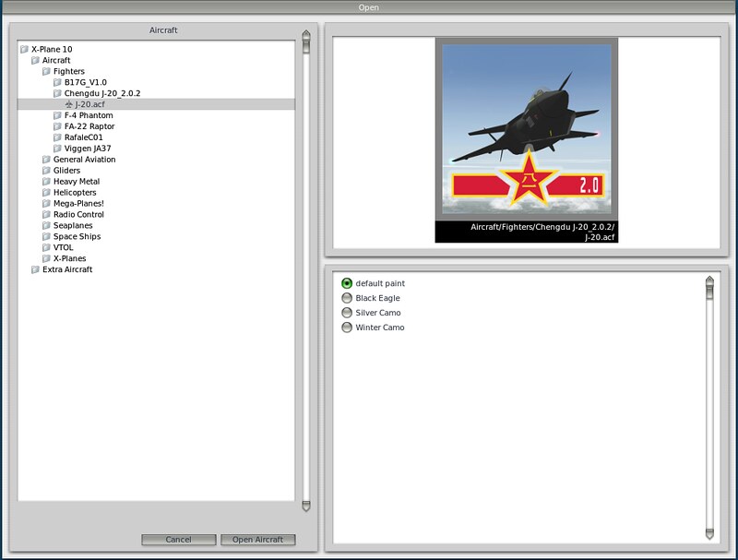
Task: Click the Gliders label
Action: pos(66,171)
